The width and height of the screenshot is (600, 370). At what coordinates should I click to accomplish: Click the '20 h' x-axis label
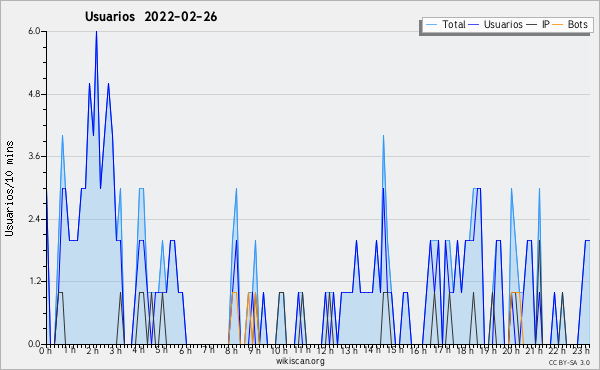[511, 351]
